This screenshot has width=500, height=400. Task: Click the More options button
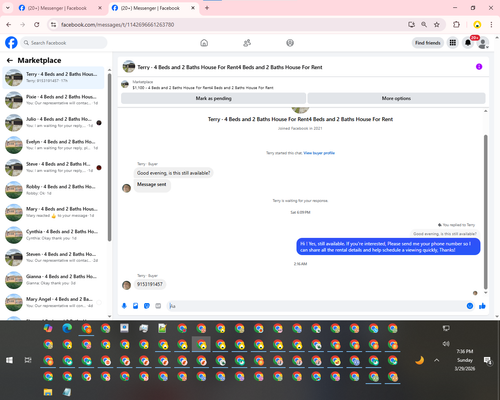pyautogui.click(x=396, y=98)
